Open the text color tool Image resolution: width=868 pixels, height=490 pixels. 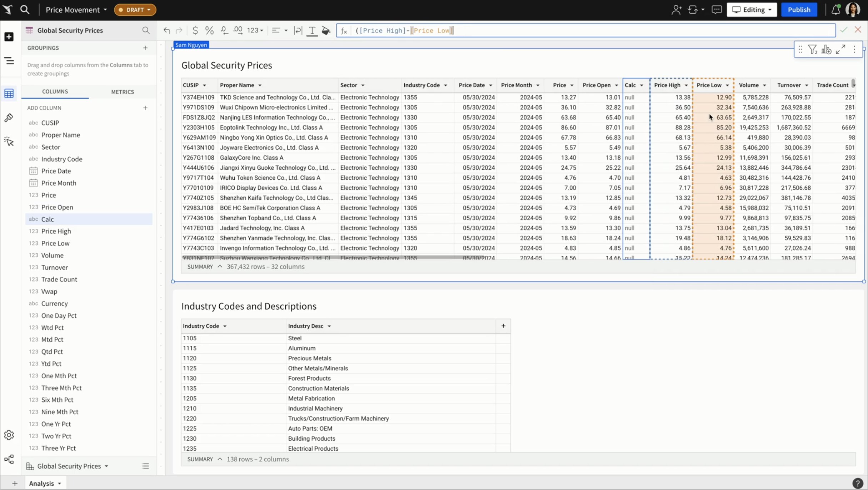(312, 30)
